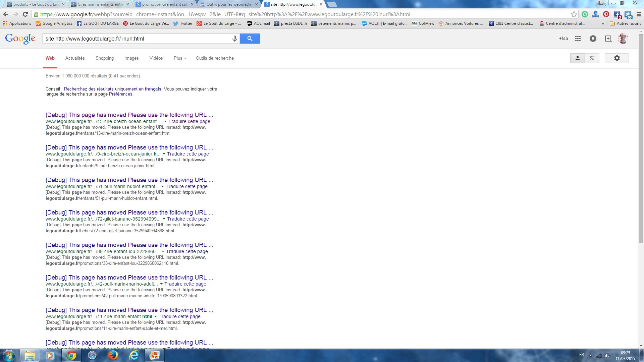This screenshot has width=644, height=362.
Task: Switch to the Images tab
Action: click(x=131, y=58)
